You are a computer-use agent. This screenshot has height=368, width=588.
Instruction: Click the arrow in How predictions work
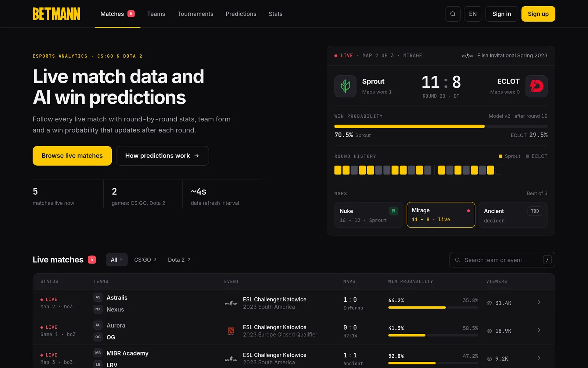[197, 156]
